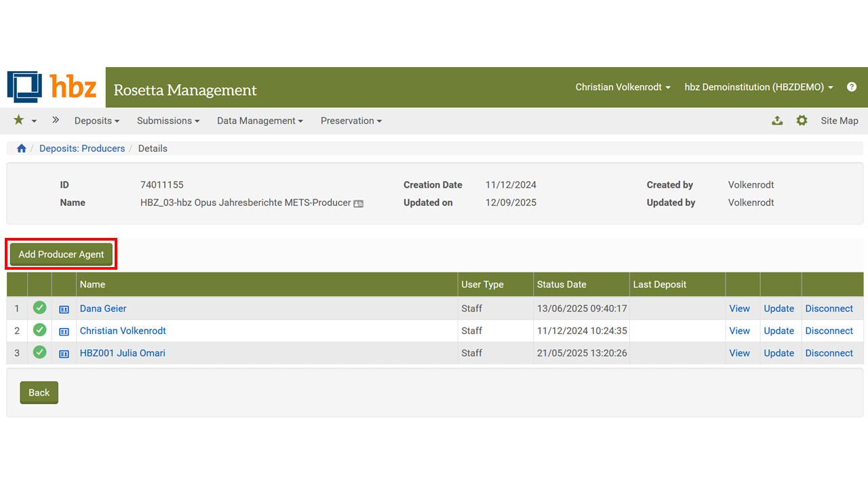868x488 pixels.
Task: Open hbz Demoinstitution institution dropdown
Action: (x=758, y=87)
